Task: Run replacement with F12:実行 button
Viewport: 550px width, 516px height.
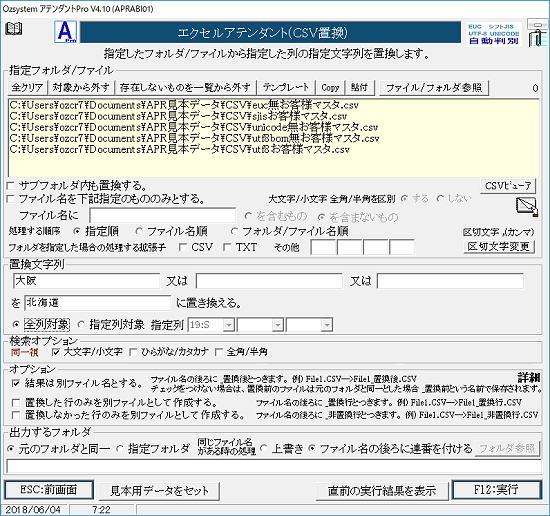Action: [496, 489]
